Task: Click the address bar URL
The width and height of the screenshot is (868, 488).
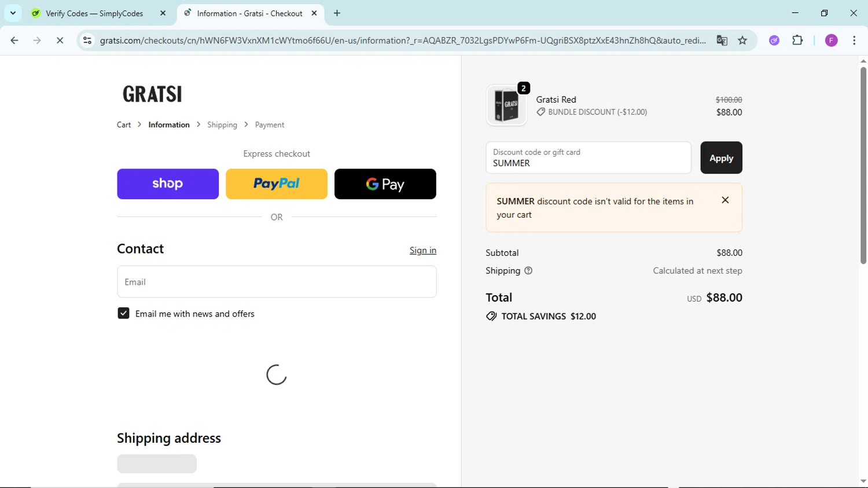Action: click(403, 41)
